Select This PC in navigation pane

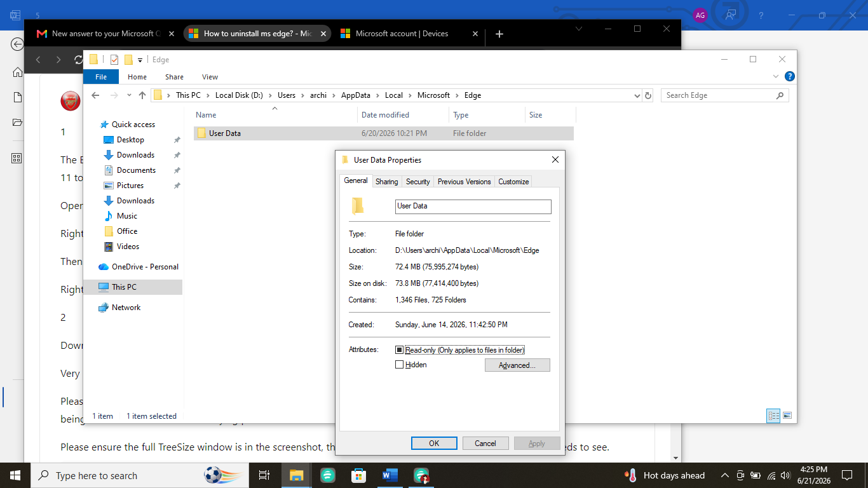point(124,287)
